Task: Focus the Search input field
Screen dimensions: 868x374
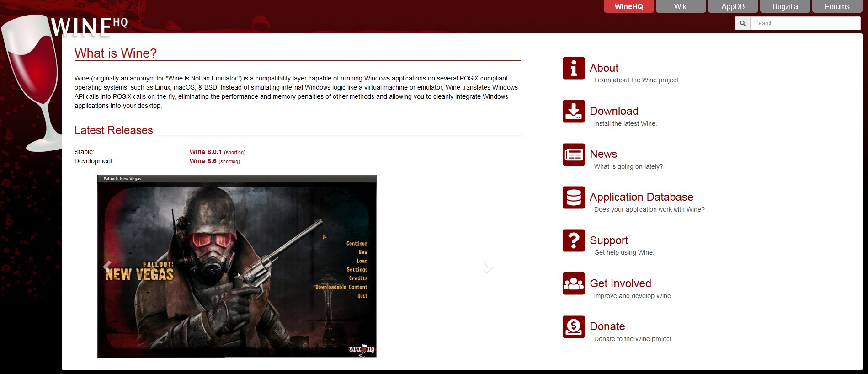Action: [x=805, y=23]
